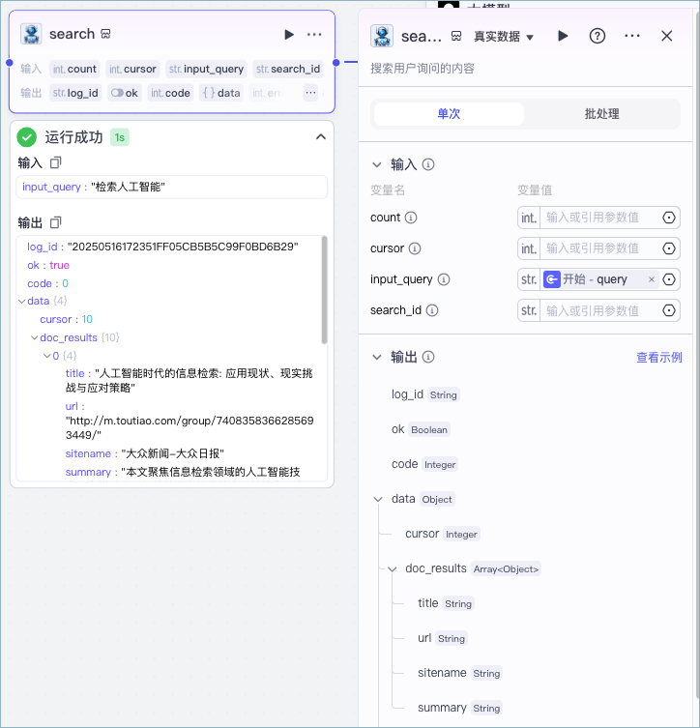Click 运行成功 green check icon

point(26,137)
